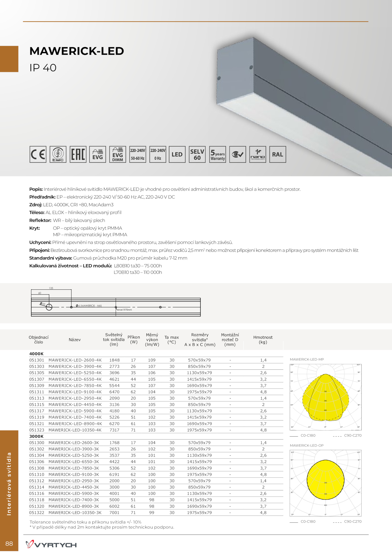Click the IP 40 rating text

click(43, 68)
